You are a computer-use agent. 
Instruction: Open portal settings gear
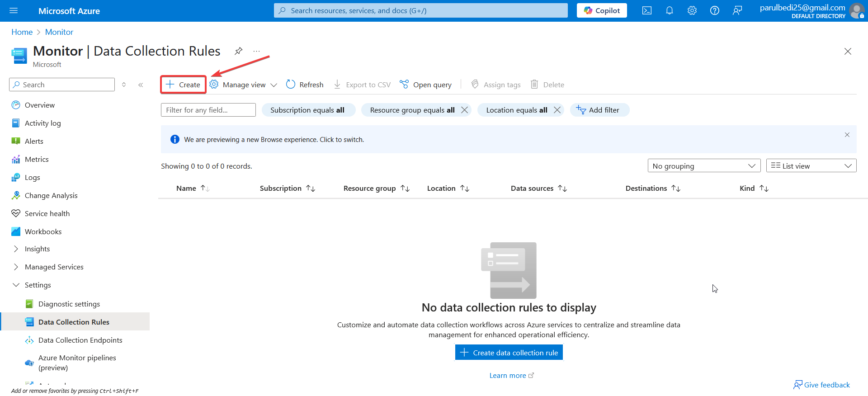(x=692, y=11)
